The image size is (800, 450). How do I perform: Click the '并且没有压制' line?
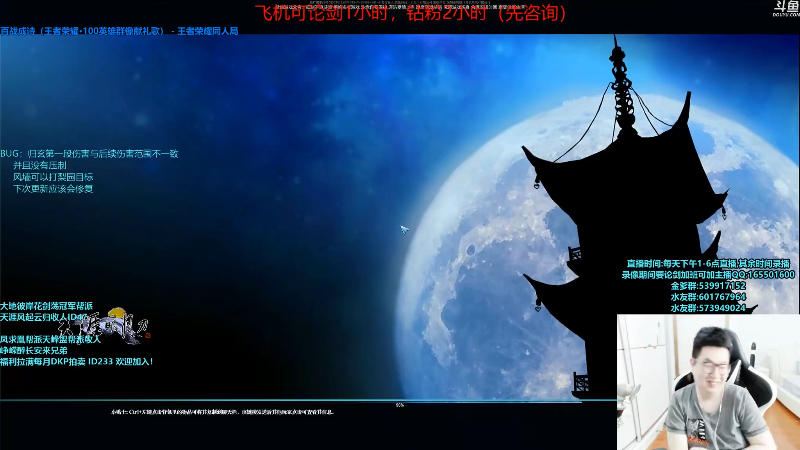coord(40,165)
